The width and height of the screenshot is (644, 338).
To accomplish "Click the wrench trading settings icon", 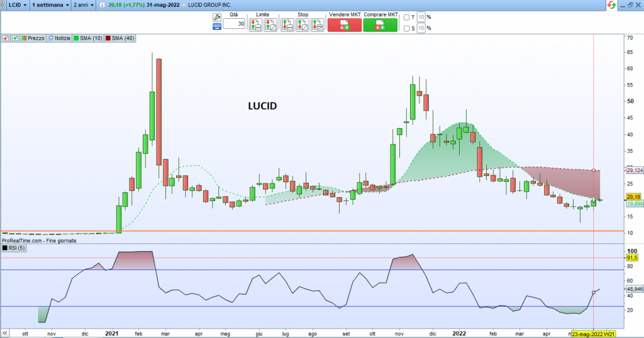I will (x=217, y=17).
